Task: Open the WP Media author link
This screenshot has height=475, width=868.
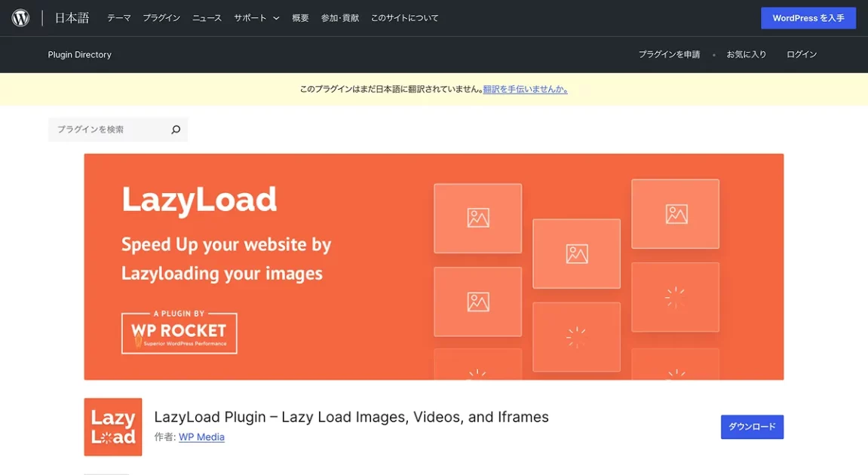Action: tap(201, 437)
